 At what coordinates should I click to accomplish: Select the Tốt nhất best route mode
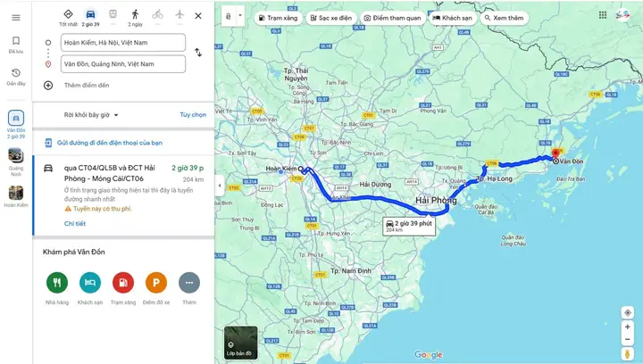click(69, 15)
